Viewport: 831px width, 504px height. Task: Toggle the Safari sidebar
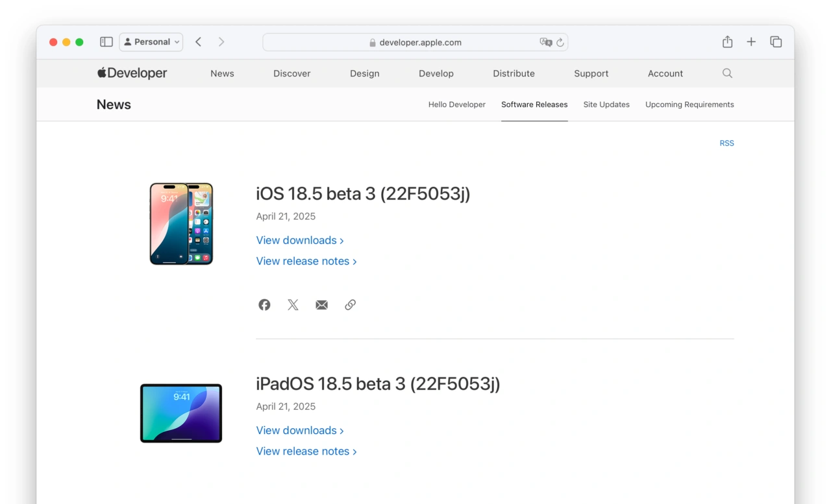(x=106, y=42)
